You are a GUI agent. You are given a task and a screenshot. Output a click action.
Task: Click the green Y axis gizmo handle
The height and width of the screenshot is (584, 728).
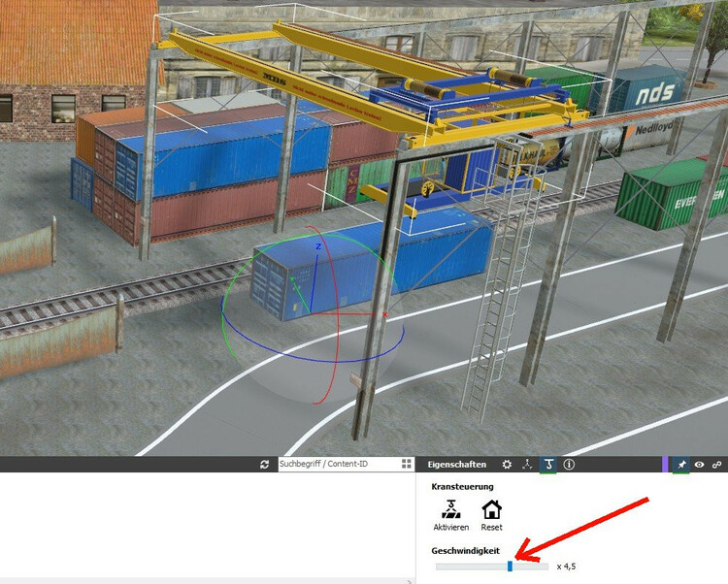pos(292,278)
